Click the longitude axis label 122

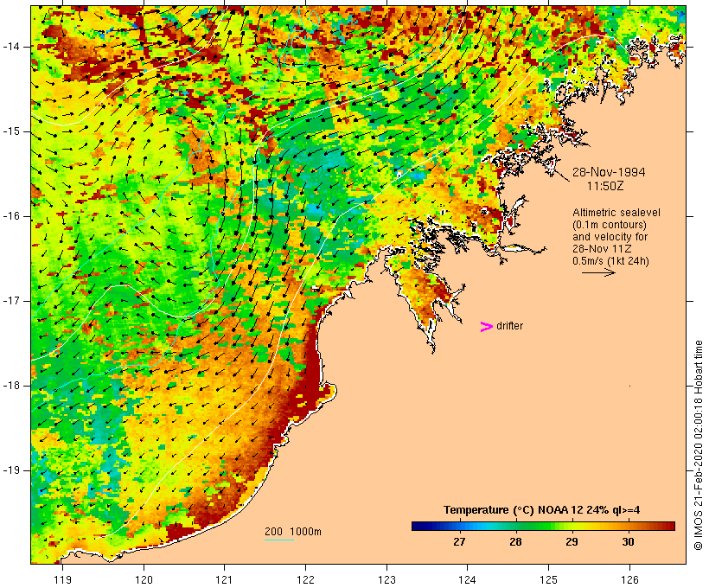[x=305, y=579]
